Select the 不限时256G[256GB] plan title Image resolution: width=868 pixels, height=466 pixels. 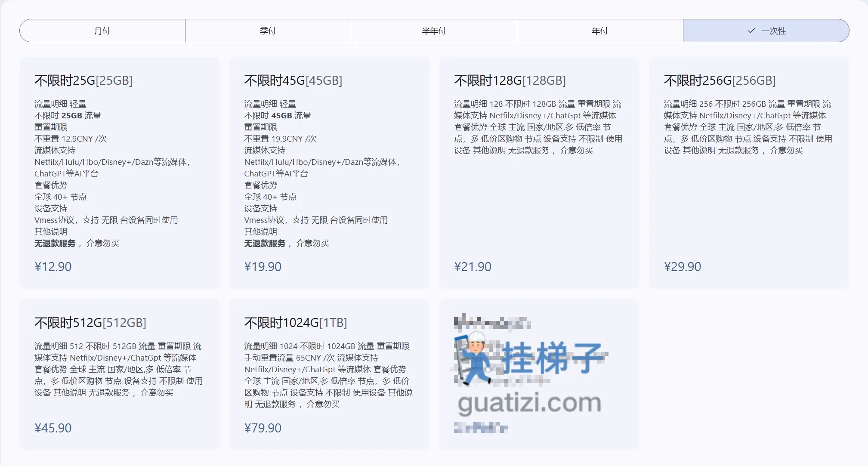click(720, 80)
